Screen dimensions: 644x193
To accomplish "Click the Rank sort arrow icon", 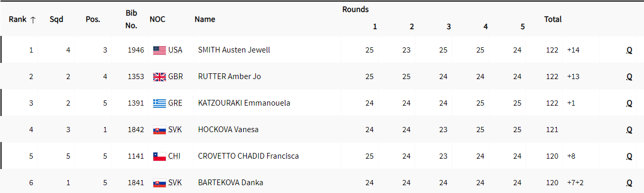I will pyautogui.click(x=33, y=19).
